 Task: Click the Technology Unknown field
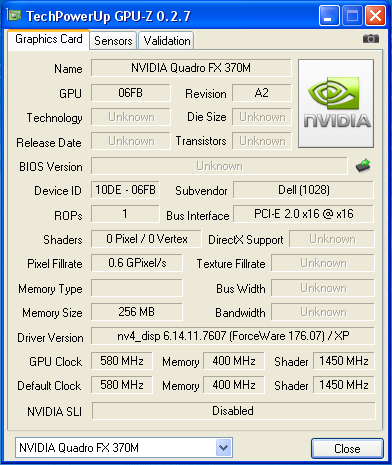131,117
